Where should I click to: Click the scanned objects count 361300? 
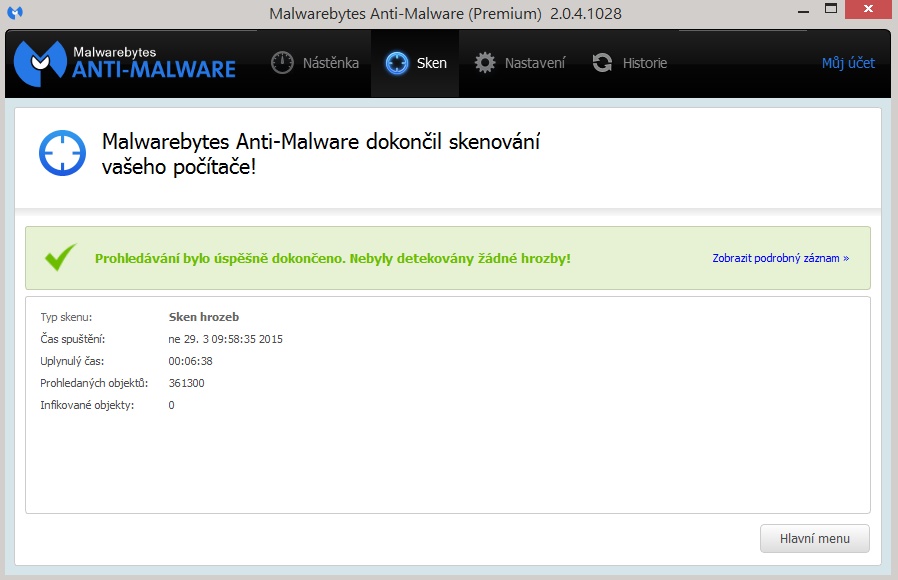tap(186, 383)
